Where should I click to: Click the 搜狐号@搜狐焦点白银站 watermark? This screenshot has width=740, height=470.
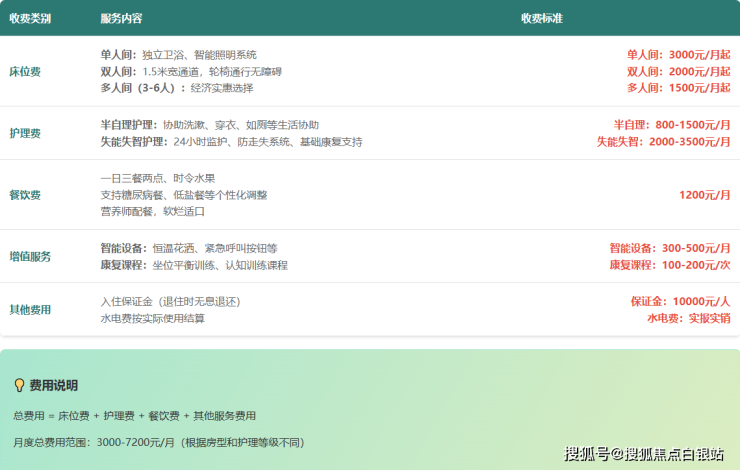pos(644,454)
